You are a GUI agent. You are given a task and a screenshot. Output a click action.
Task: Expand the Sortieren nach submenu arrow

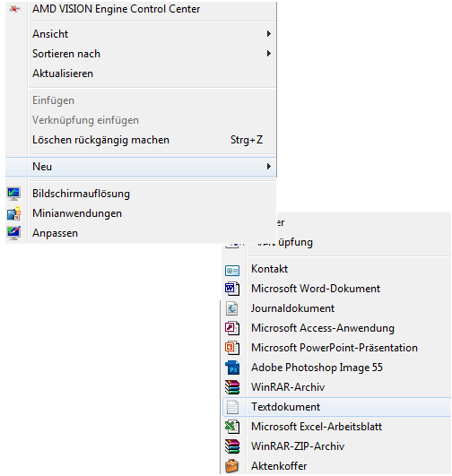pyautogui.click(x=268, y=54)
